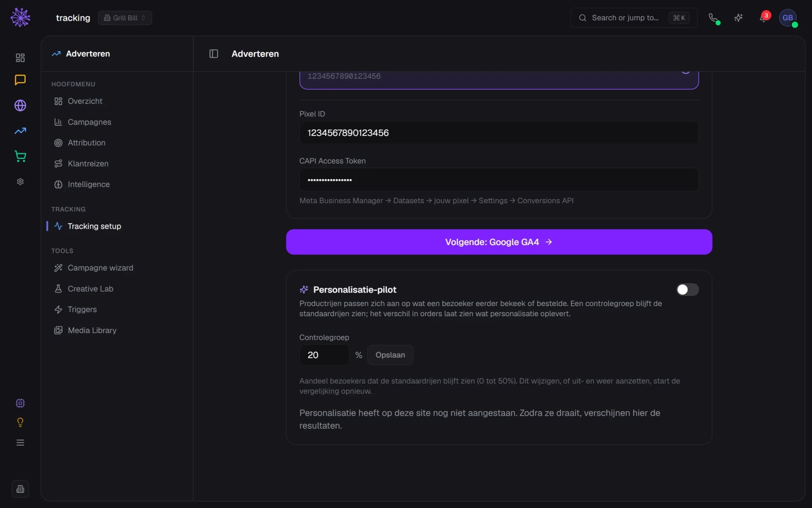Open the phone call icon in top bar
Screen dimensions: 812x508
pyautogui.click(x=713, y=18)
